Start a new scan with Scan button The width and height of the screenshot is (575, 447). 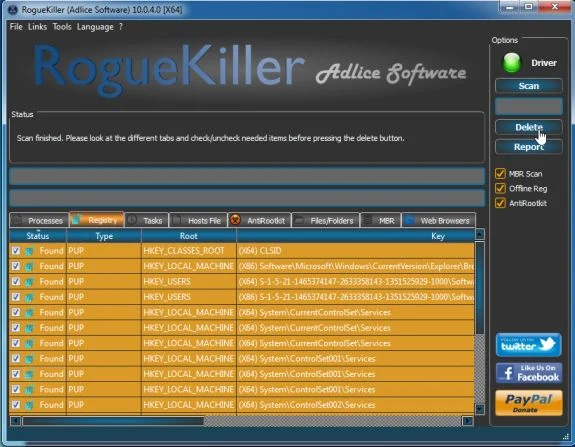[528, 86]
